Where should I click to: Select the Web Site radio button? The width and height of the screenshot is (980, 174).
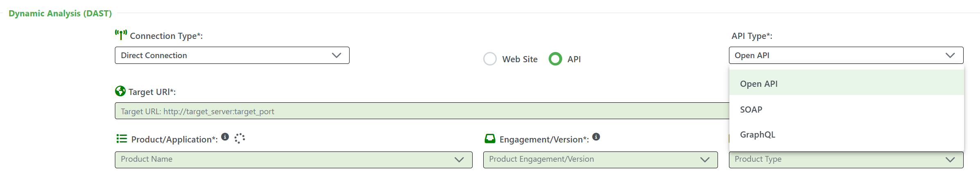coord(490,59)
